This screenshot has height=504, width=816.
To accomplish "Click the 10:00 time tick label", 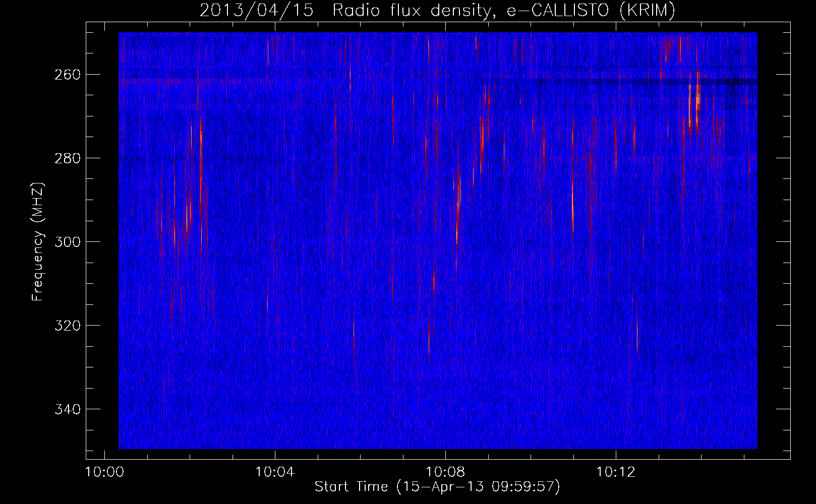I will 104,472.
